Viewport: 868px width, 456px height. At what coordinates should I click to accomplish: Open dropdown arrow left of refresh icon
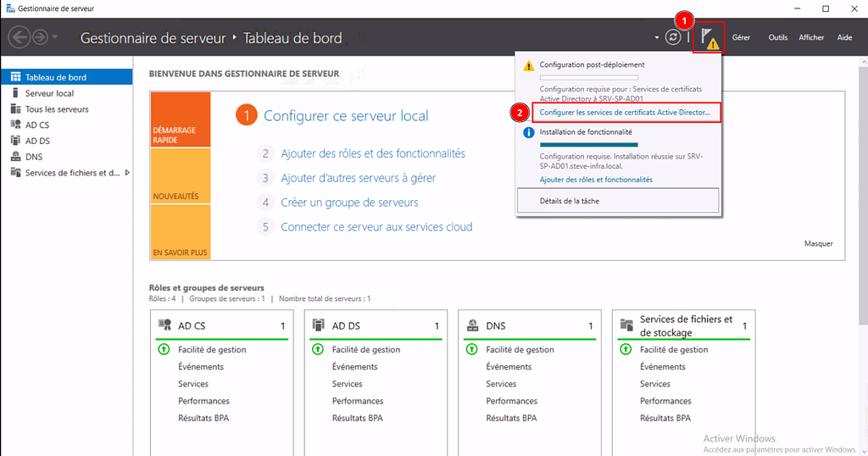[x=656, y=38]
